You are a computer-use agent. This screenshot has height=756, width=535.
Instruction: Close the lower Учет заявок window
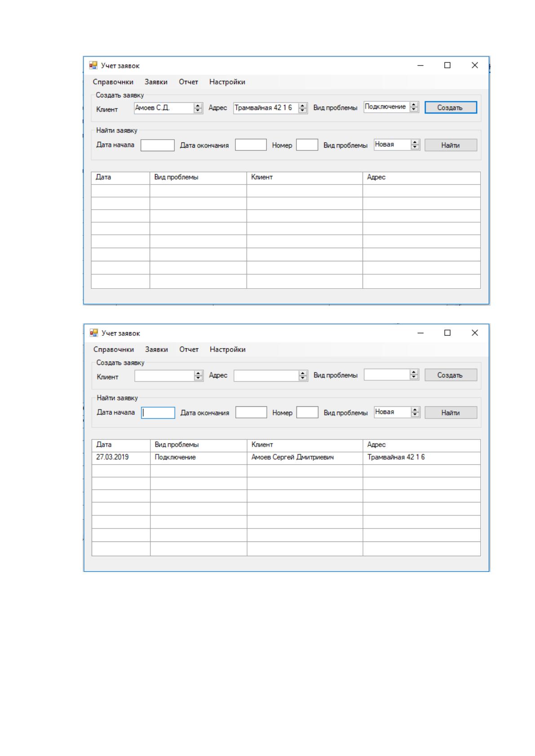[x=475, y=333]
